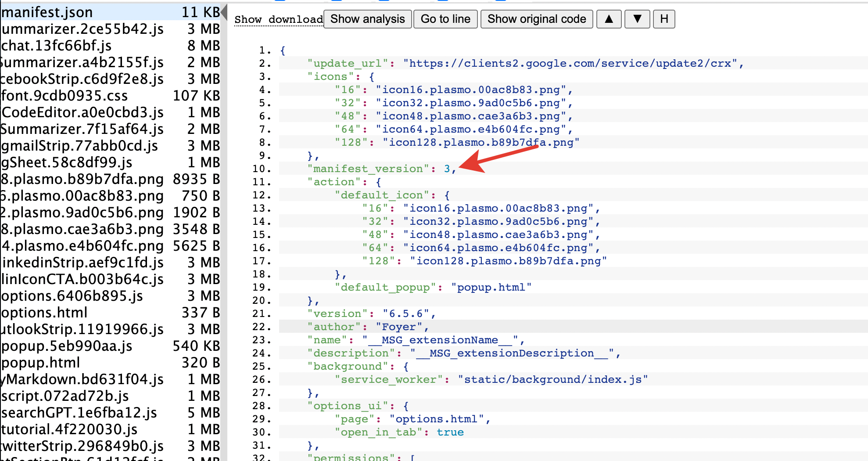Select manifest.json in file list
This screenshot has height=461, width=868.
click(x=47, y=12)
